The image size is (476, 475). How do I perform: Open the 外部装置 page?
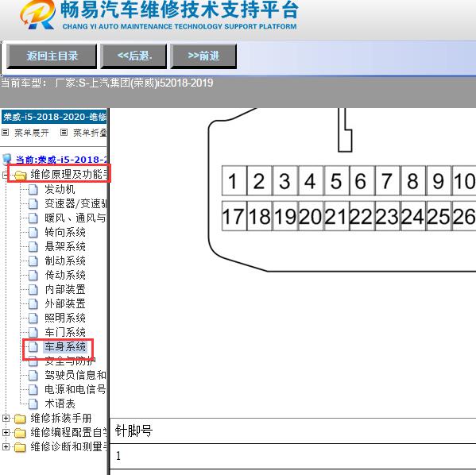65,303
